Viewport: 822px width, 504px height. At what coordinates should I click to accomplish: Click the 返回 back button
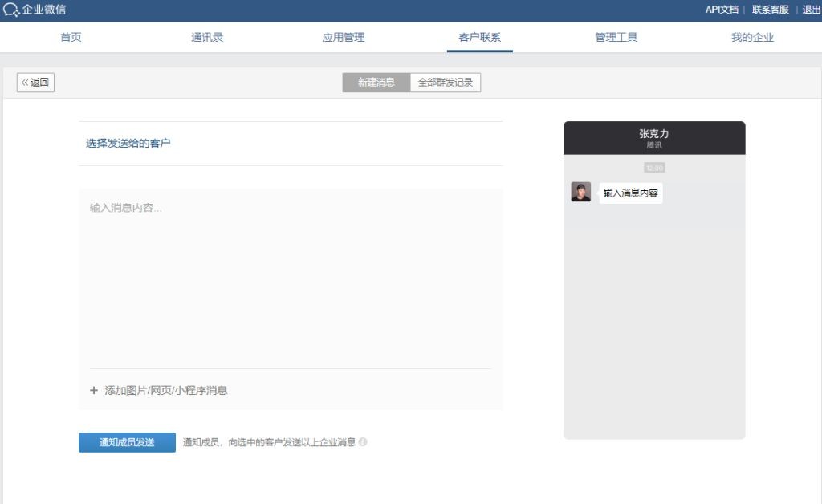[35, 82]
